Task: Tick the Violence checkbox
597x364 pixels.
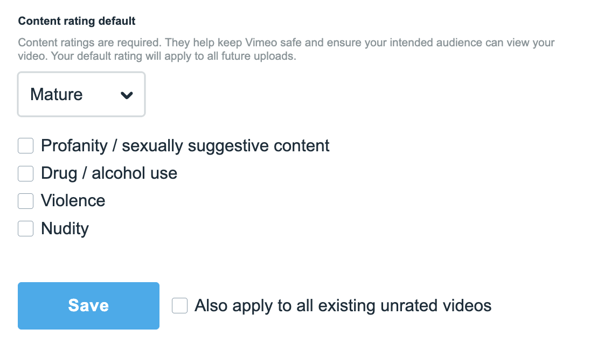Action: click(x=26, y=201)
